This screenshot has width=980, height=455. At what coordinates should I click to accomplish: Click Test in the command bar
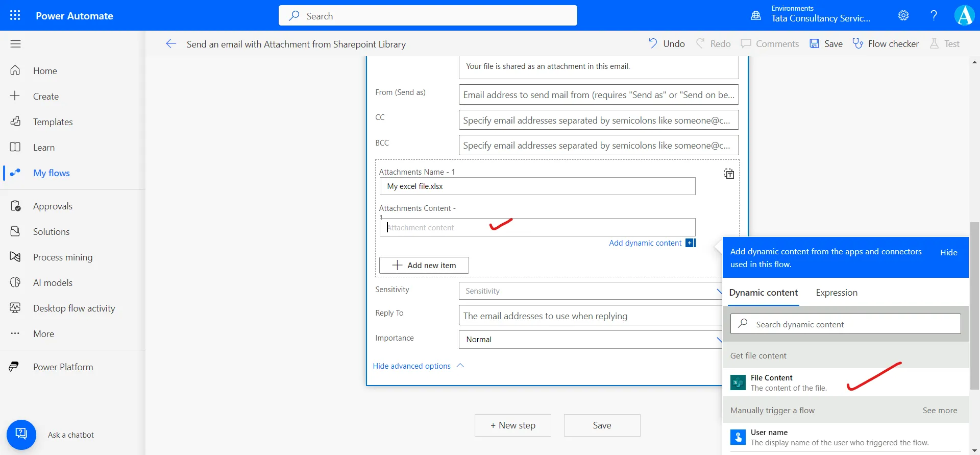[x=945, y=44]
